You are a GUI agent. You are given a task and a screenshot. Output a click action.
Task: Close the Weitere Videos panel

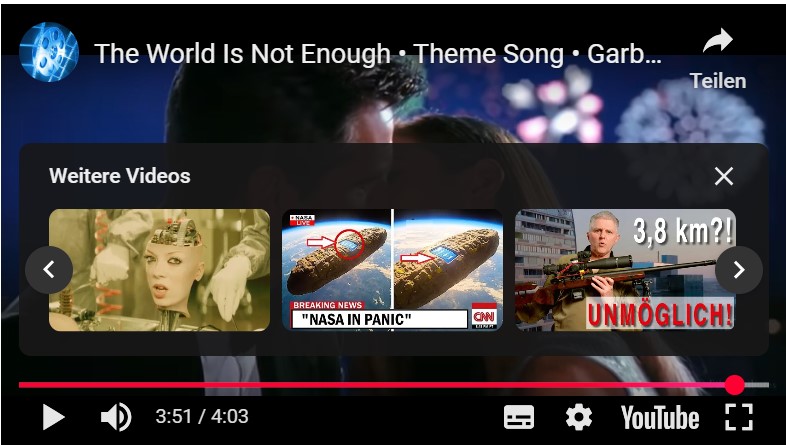[x=724, y=176]
